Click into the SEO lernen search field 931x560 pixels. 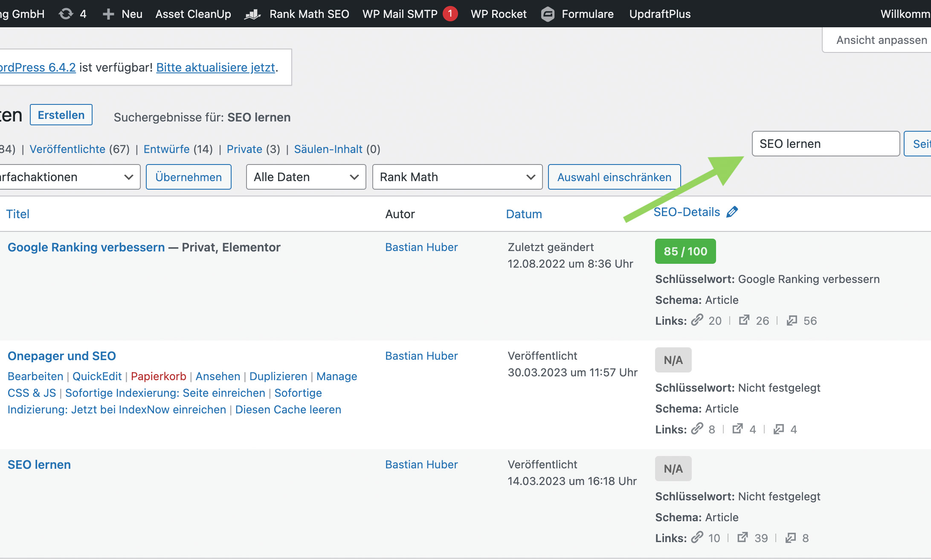point(826,144)
